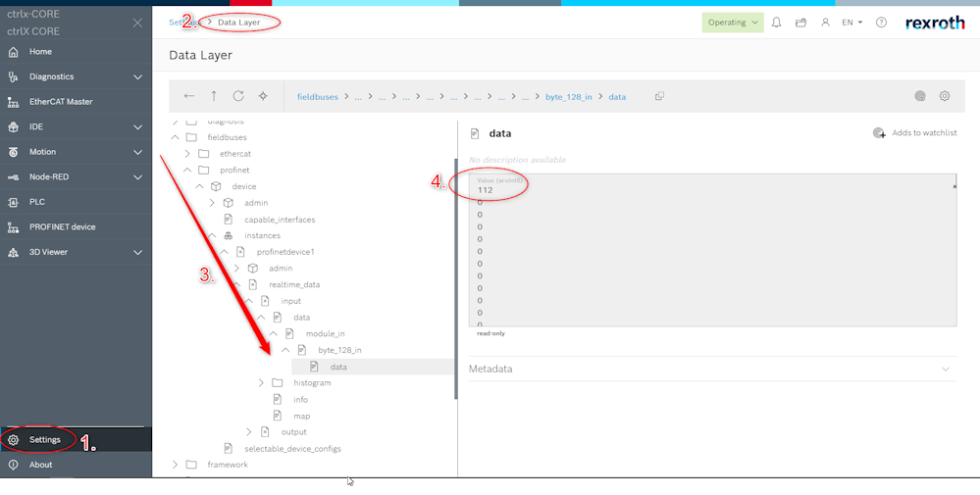Expand the Diagnostics sidebar menu
Image resolution: width=980 pixels, height=495 pixels.
(x=138, y=76)
